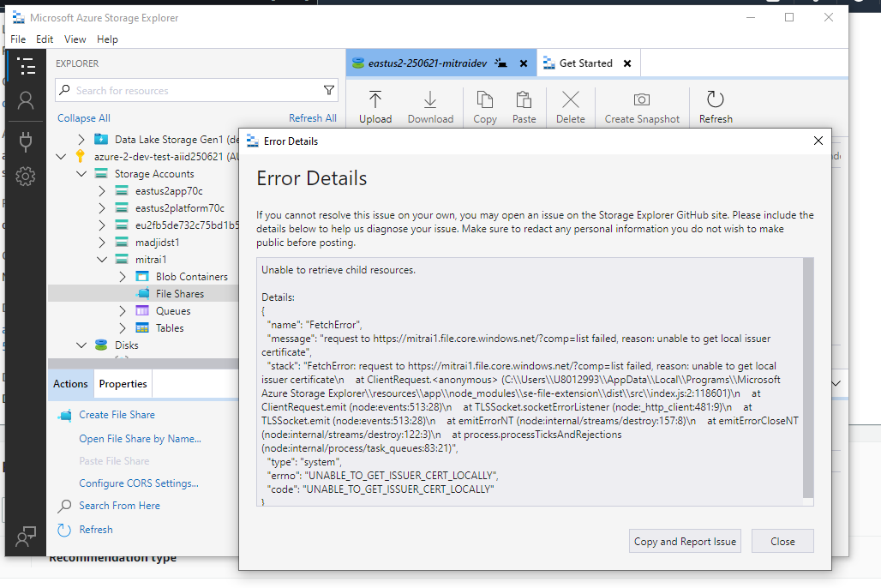This screenshot has height=588, width=881.
Task: Open the Connect plug icon in sidebar
Action: tap(26, 141)
